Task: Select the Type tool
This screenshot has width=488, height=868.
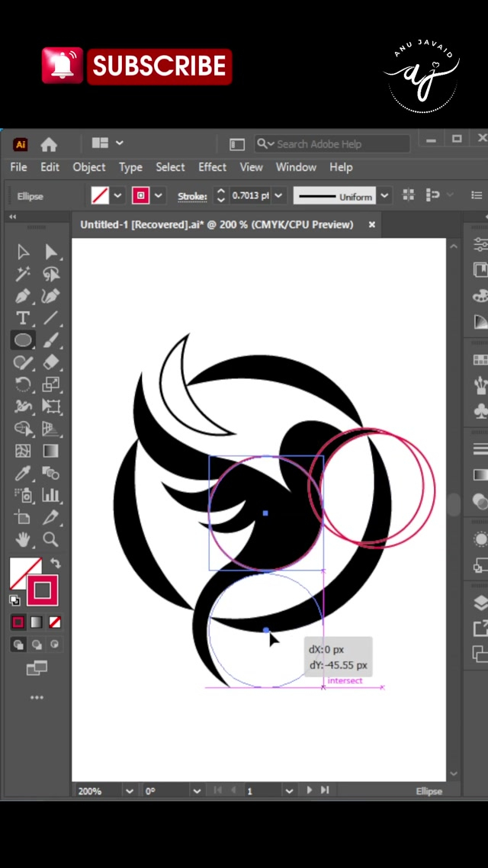Action: (x=23, y=318)
